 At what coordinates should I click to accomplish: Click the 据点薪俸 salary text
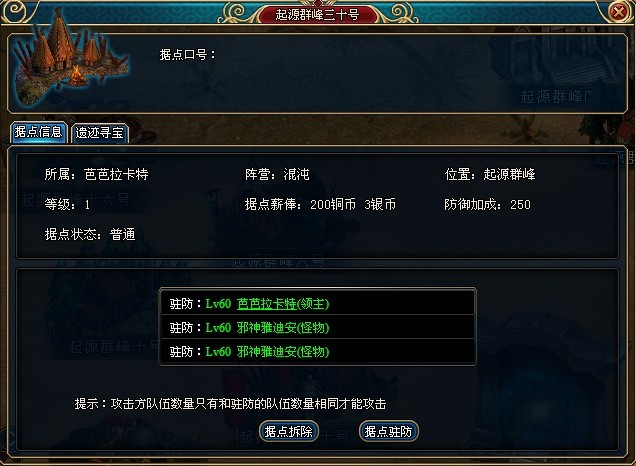(320, 204)
